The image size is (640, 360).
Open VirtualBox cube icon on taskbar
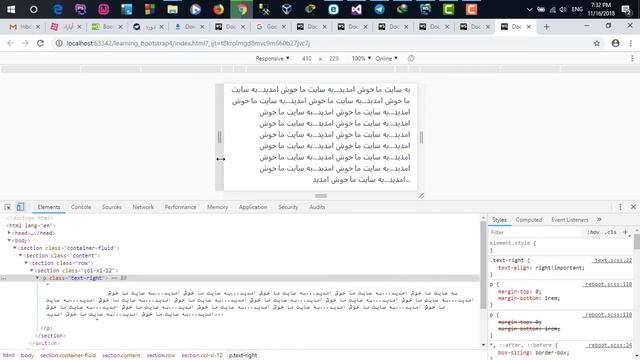click(x=287, y=9)
